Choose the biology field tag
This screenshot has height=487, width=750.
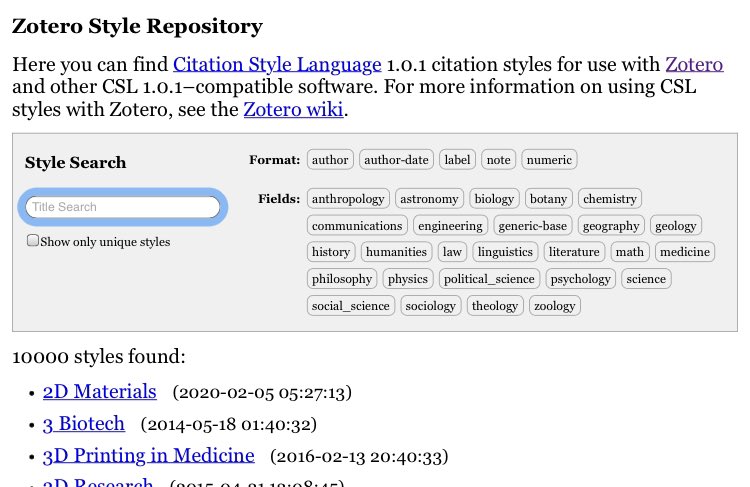(494, 199)
